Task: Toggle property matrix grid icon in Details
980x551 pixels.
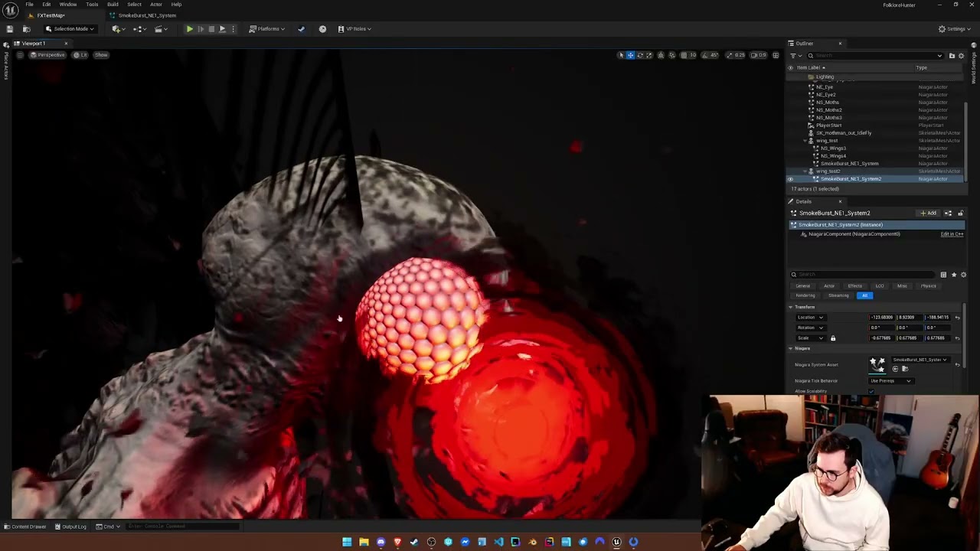Action: 943,275
